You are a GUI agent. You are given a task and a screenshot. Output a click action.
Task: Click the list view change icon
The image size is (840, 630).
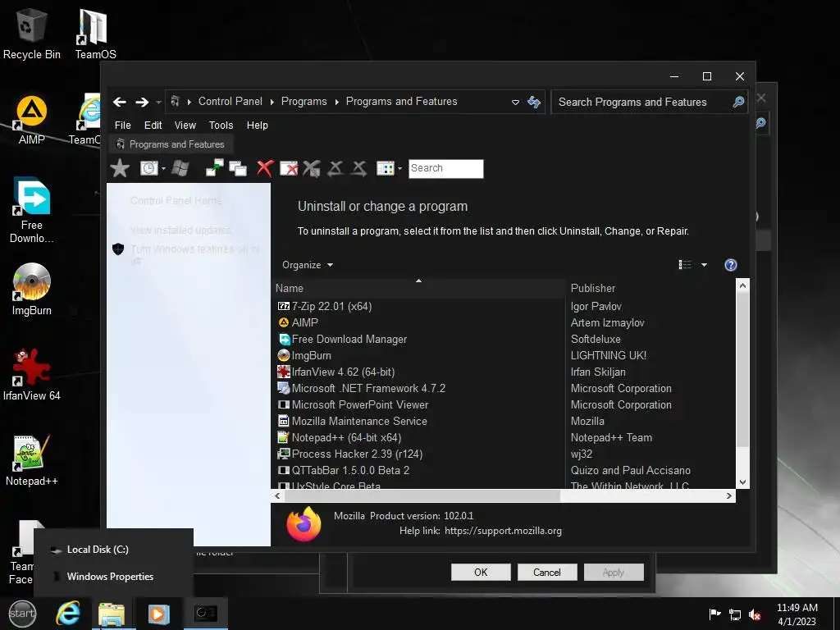point(685,265)
